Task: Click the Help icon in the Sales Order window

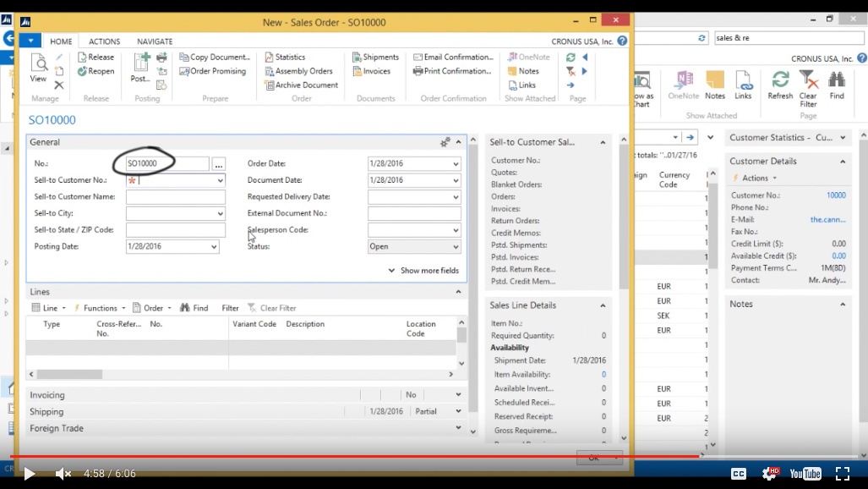Action: (x=622, y=41)
